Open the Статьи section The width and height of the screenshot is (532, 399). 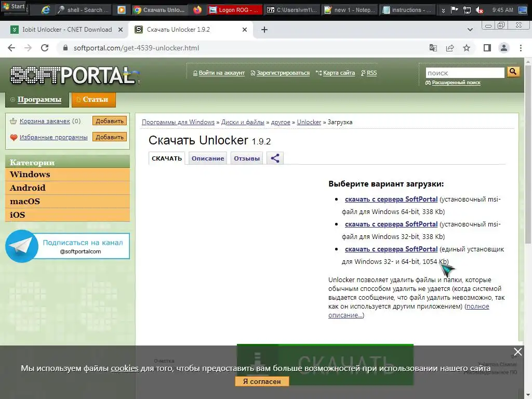tap(94, 99)
